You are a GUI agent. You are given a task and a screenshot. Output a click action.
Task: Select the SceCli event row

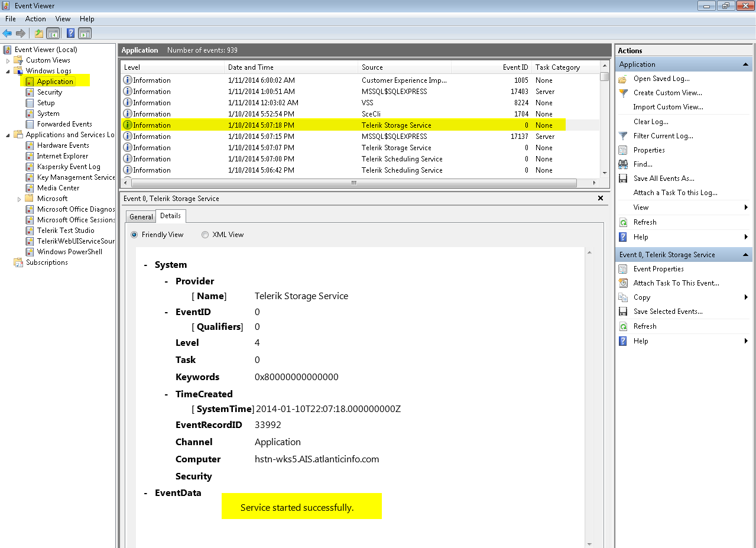point(360,114)
